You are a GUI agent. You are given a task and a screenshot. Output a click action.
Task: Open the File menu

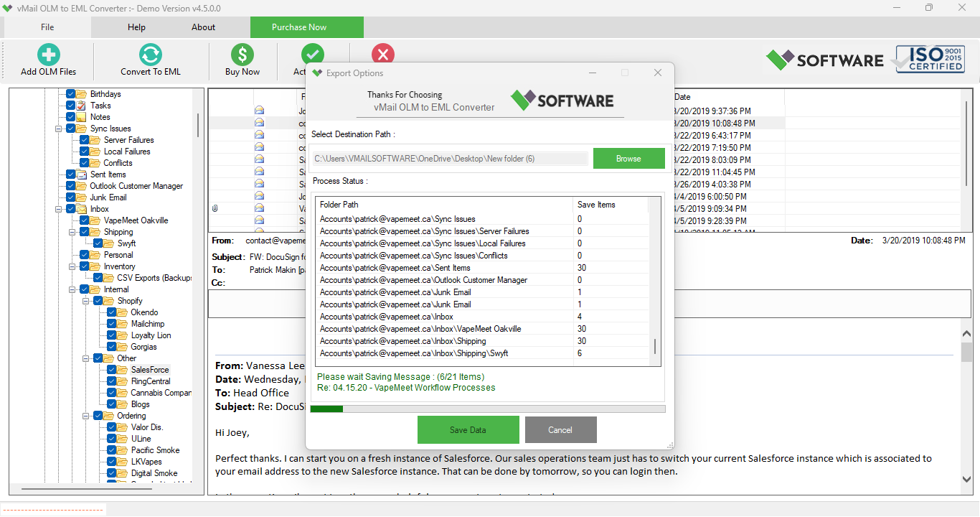point(46,27)
